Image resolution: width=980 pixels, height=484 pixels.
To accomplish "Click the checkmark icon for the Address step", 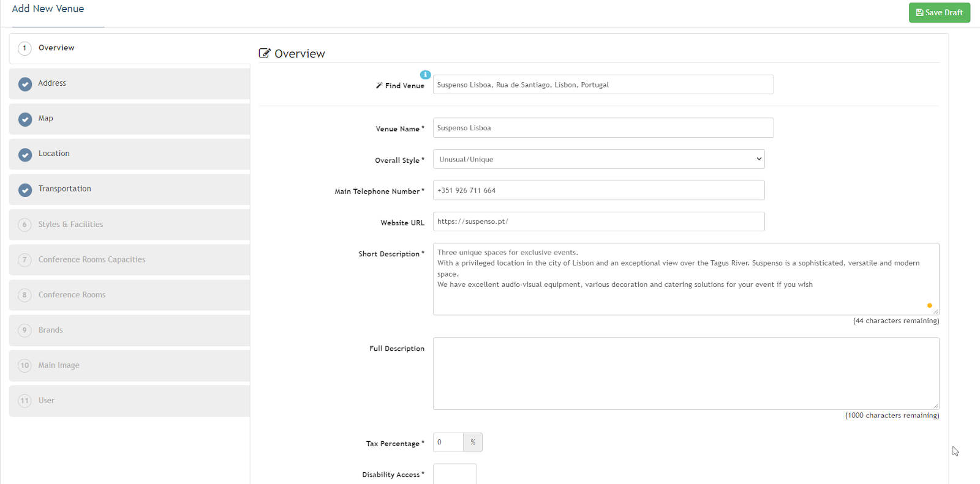I will click(25, 84).
